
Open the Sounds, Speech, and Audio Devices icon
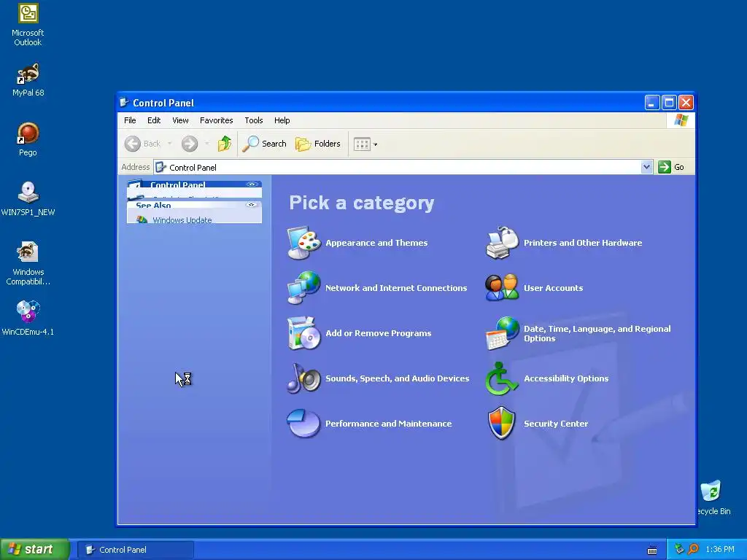304,378
